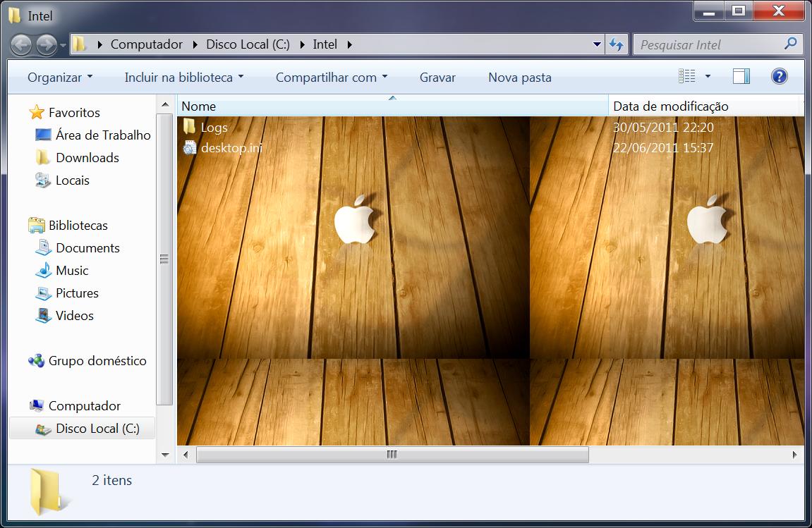Open the Documents library
This screenshot has height=528, width=812.
[x=87, y=248]
